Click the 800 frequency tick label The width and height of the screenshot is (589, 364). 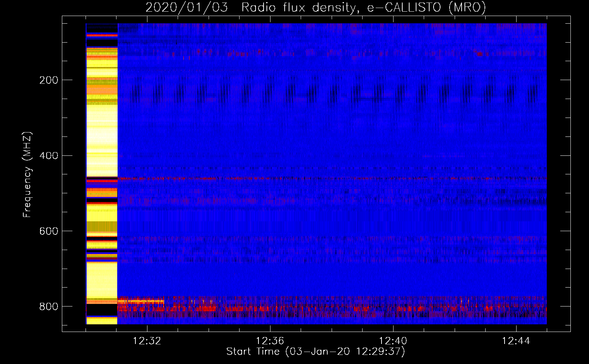click(49, 306)
